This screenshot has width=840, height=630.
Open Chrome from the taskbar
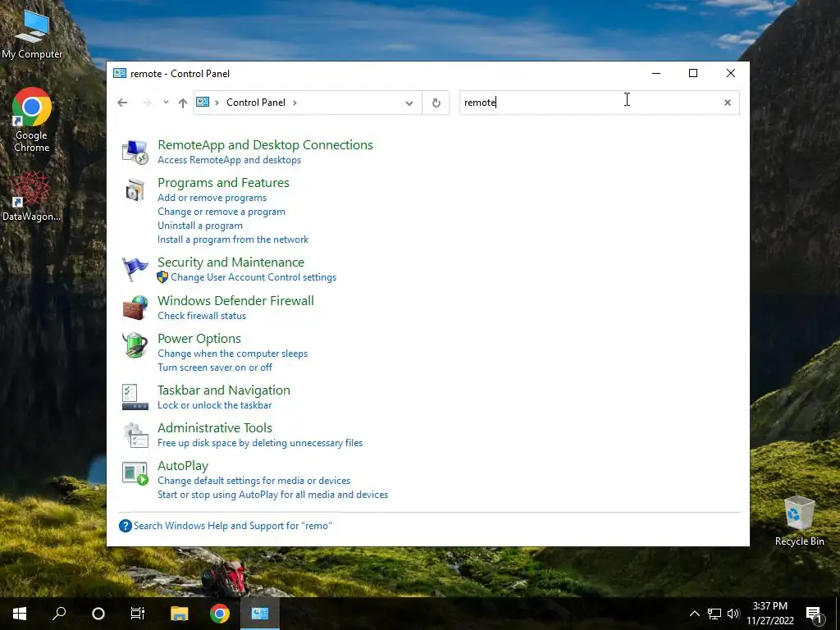(220, 614)
